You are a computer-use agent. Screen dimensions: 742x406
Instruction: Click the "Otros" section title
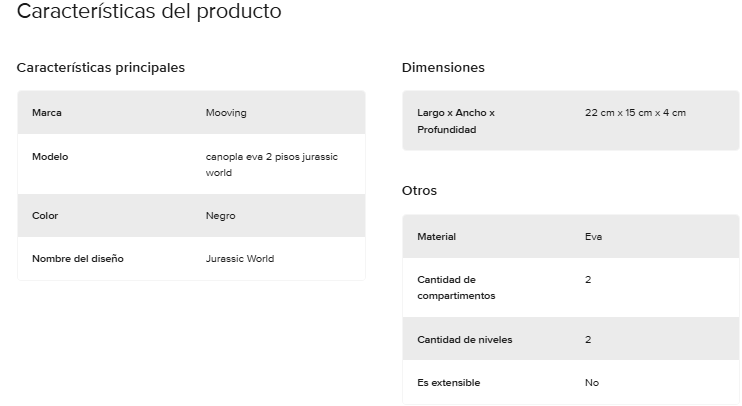point(419,191)
